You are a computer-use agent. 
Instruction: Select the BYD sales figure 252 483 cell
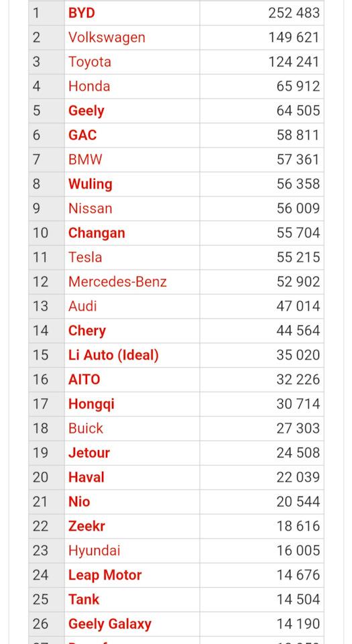coord(261,13)
